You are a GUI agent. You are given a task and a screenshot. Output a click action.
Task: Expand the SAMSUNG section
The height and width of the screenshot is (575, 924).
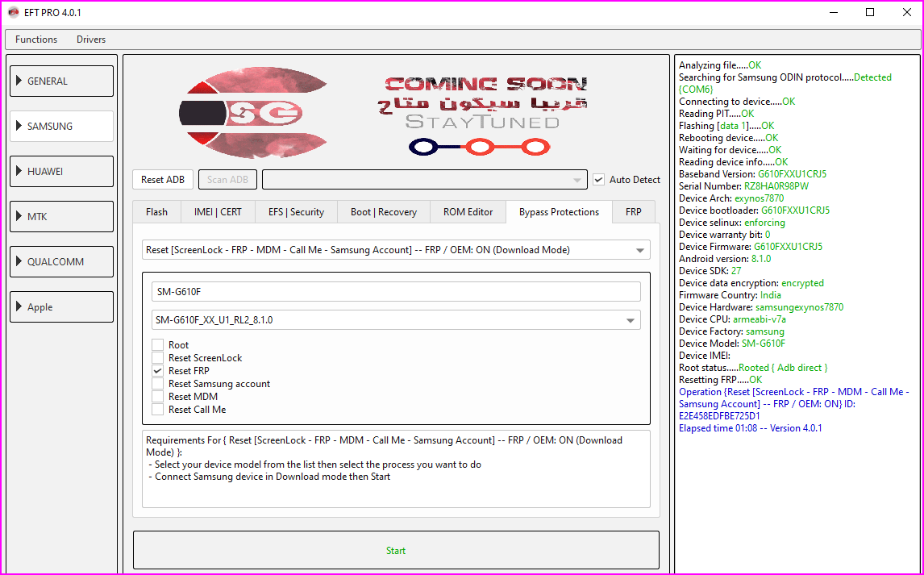pyautogui.click(x=61, y=126)
